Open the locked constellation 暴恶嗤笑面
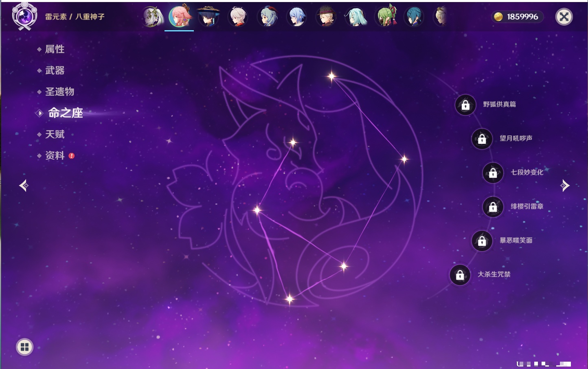588x369 pixels. pos(482,241)
